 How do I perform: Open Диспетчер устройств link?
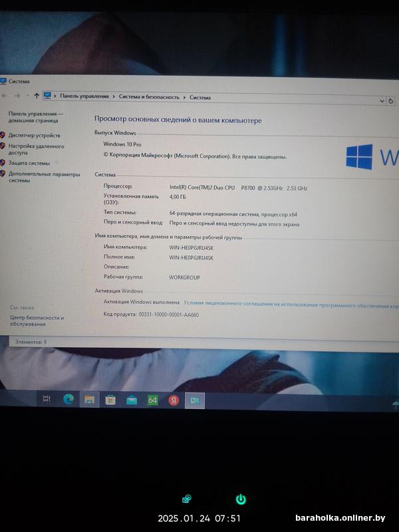[x=35, y=135]
